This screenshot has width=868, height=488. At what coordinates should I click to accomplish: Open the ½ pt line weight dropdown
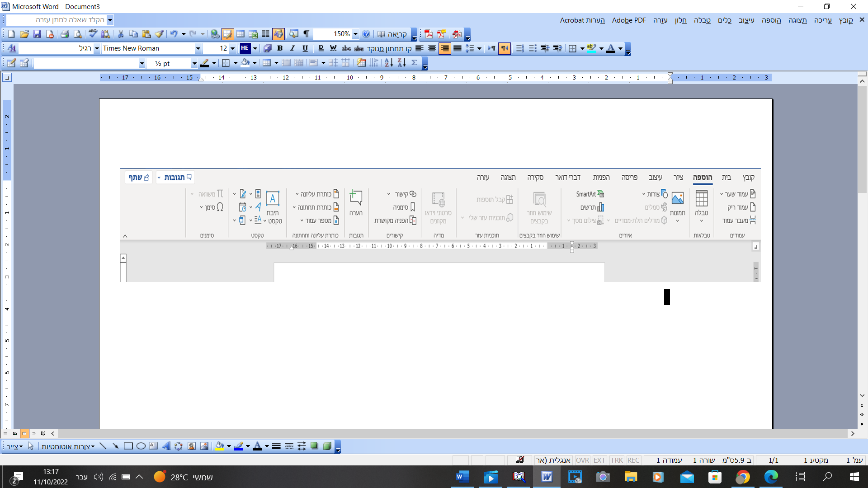(194, 63)
